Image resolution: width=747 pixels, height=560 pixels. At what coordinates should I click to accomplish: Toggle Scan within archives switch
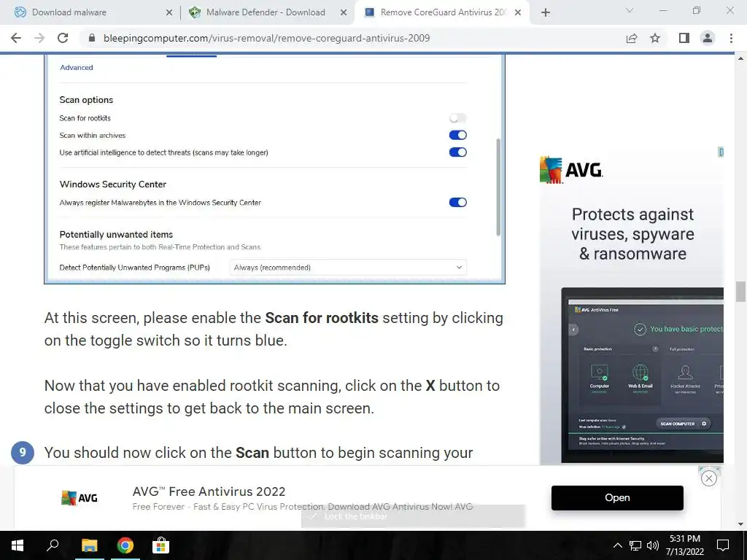pyautogui.click(x=458, y=135)
